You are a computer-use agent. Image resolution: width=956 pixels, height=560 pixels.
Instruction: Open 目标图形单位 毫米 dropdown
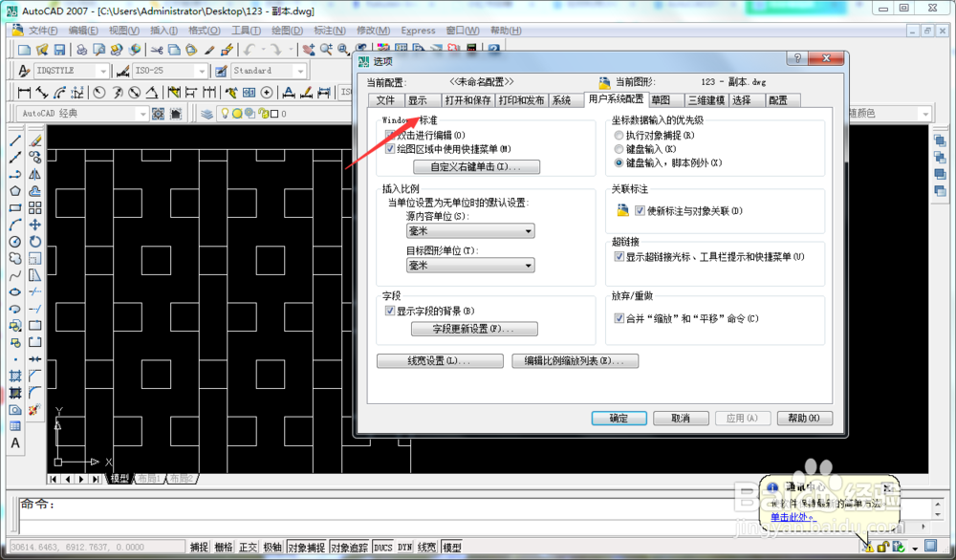470,266
